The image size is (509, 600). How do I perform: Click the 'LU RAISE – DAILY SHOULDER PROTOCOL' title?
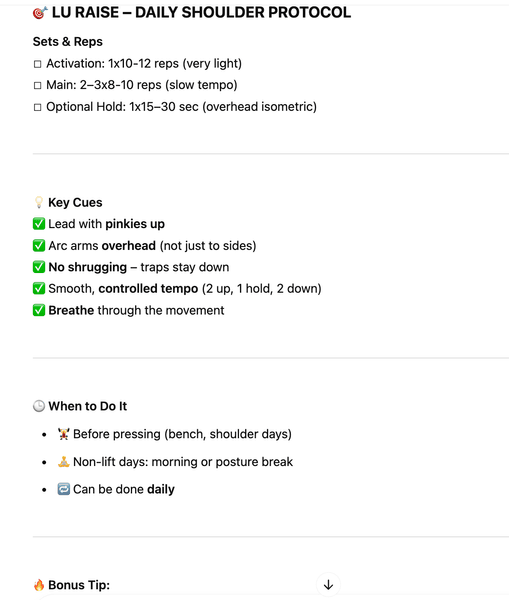pyautogui.click(x=201, y=13)
